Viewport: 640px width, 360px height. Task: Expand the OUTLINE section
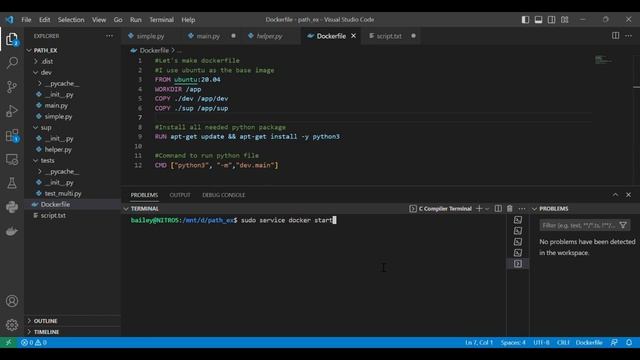(x=29, y=321)
